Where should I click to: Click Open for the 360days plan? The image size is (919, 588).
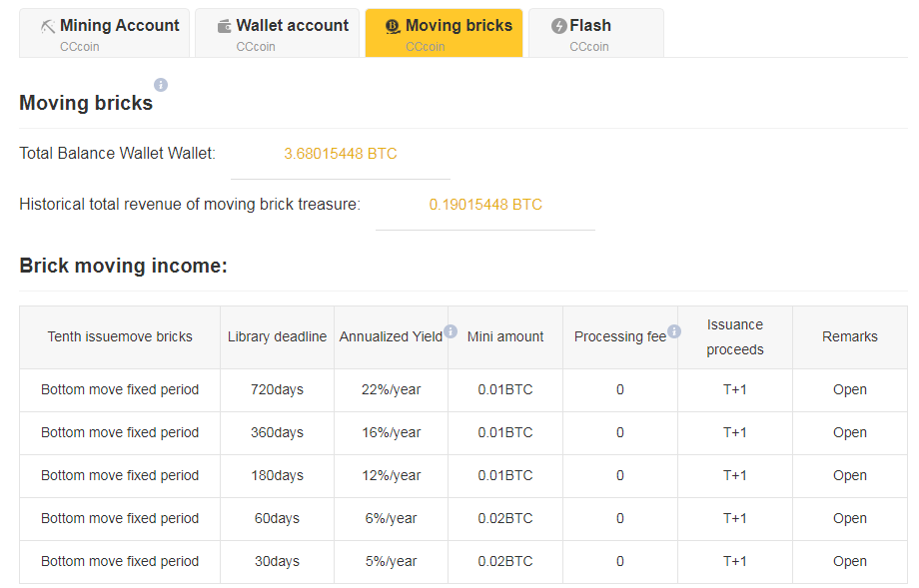pos(850,433)
